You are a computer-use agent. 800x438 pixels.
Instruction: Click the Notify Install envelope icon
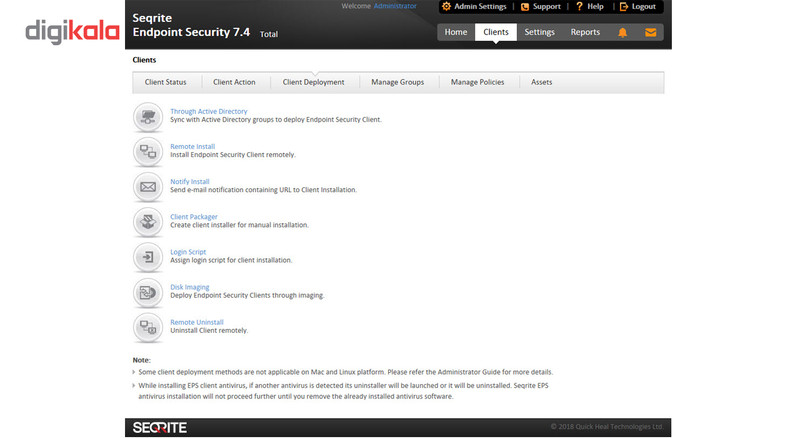coord(148,187)
